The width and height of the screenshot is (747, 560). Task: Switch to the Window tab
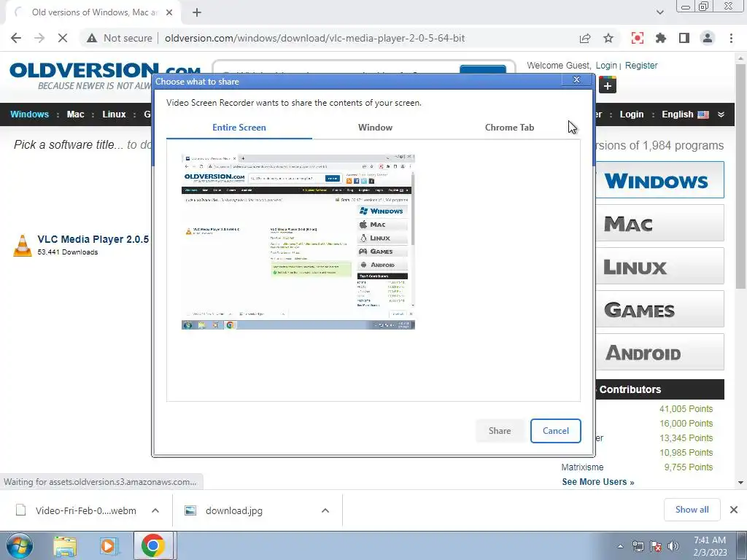[376, 128]
